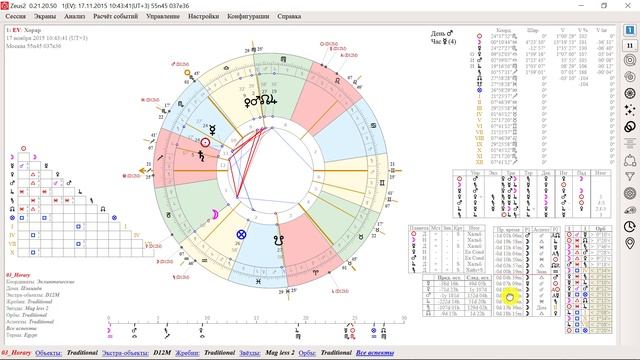Viewport: 640px width, 360px height.
Task: Click the magenta Moon glyph in chart
Action: 214,214
